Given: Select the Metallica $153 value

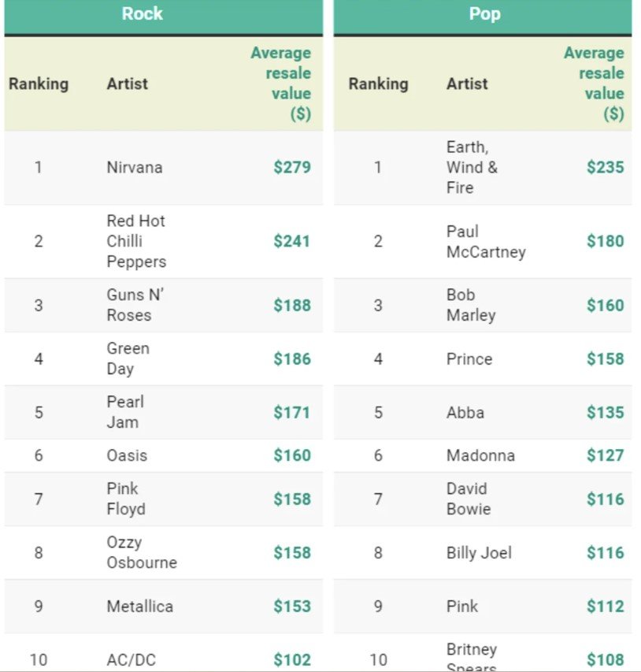Looking at the screenshot, I should tap(292, 606).
